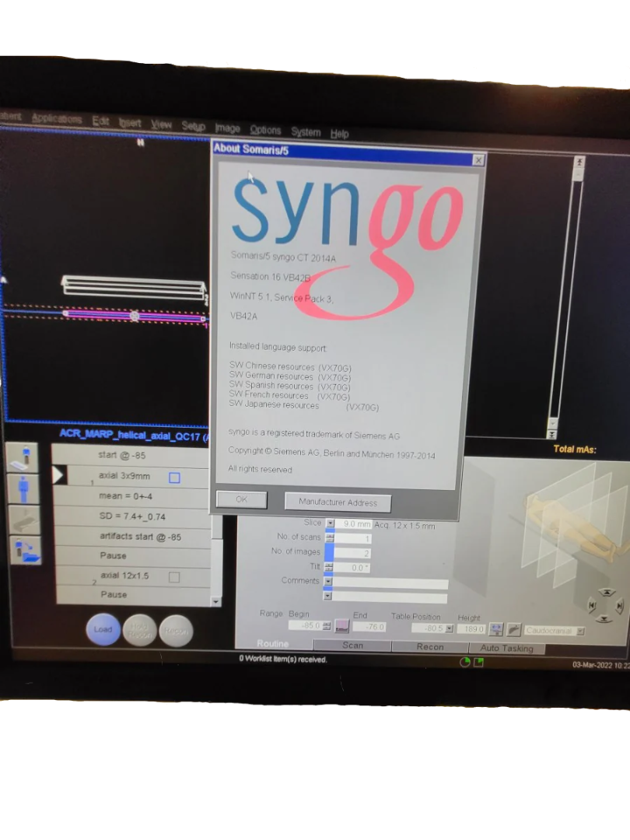Open the Setup menu
The image size is (630, 840).
193,127
